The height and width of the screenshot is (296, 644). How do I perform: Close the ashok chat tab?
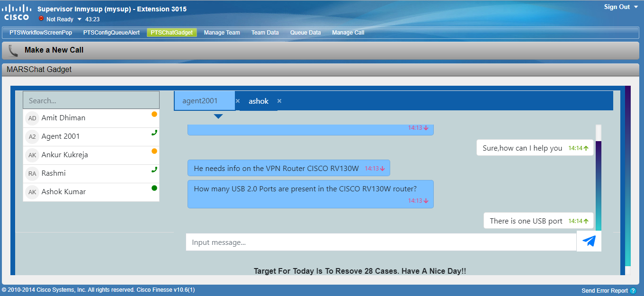tap(279, 101)
